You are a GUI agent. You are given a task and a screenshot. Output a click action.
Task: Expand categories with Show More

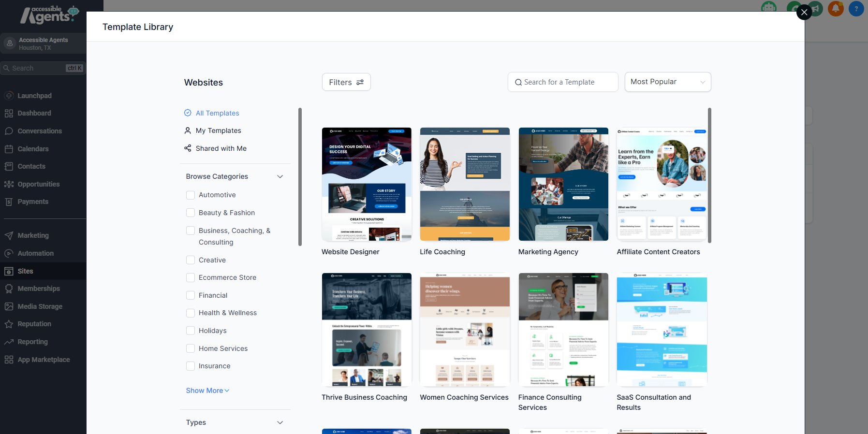[207, 391]
